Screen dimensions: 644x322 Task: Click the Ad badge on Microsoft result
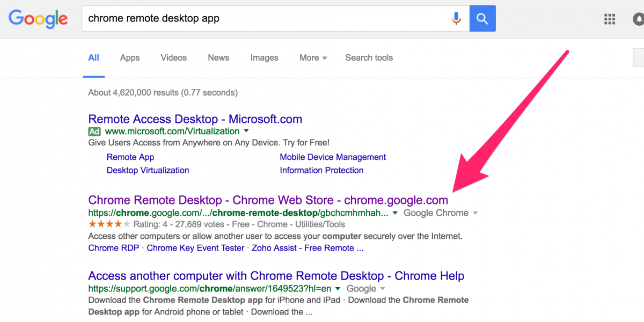click(x=94, y=131)
